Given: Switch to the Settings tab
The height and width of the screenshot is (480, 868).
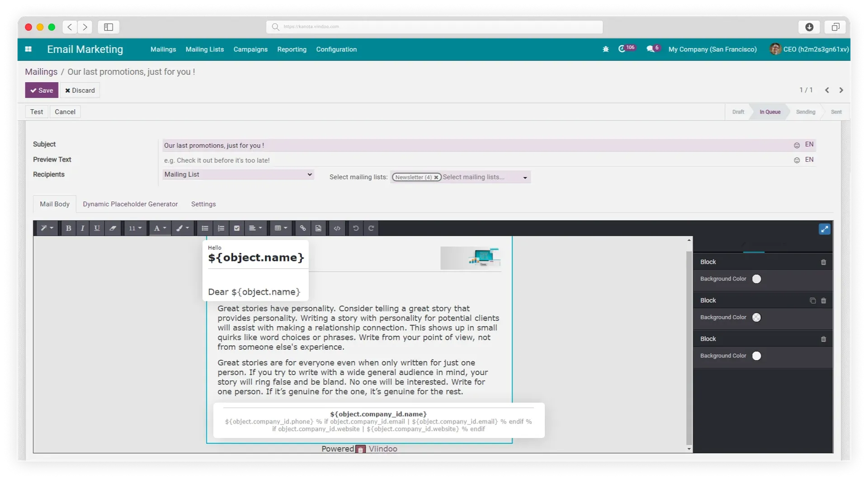Looking at the screenshot, I should tap(203, 204).
